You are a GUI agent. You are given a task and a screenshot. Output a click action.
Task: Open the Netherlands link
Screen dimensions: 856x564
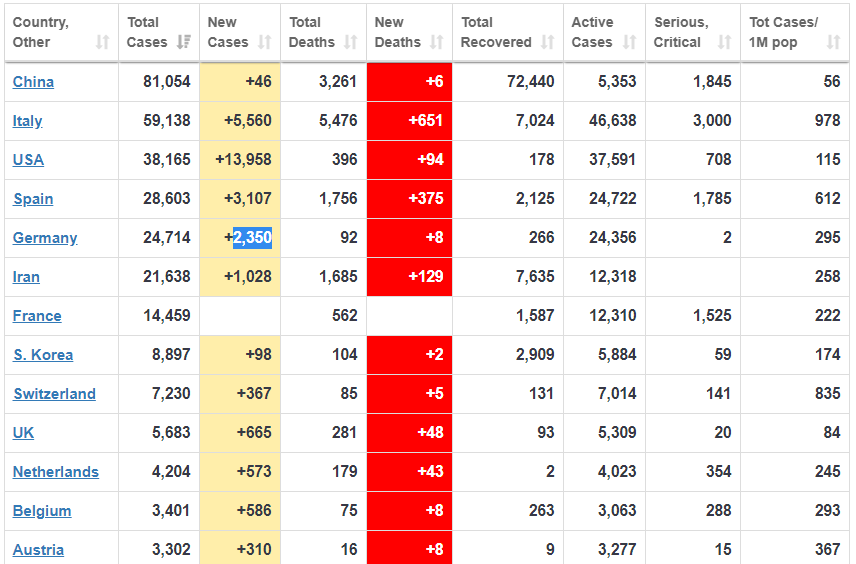[x=56, y=472]
